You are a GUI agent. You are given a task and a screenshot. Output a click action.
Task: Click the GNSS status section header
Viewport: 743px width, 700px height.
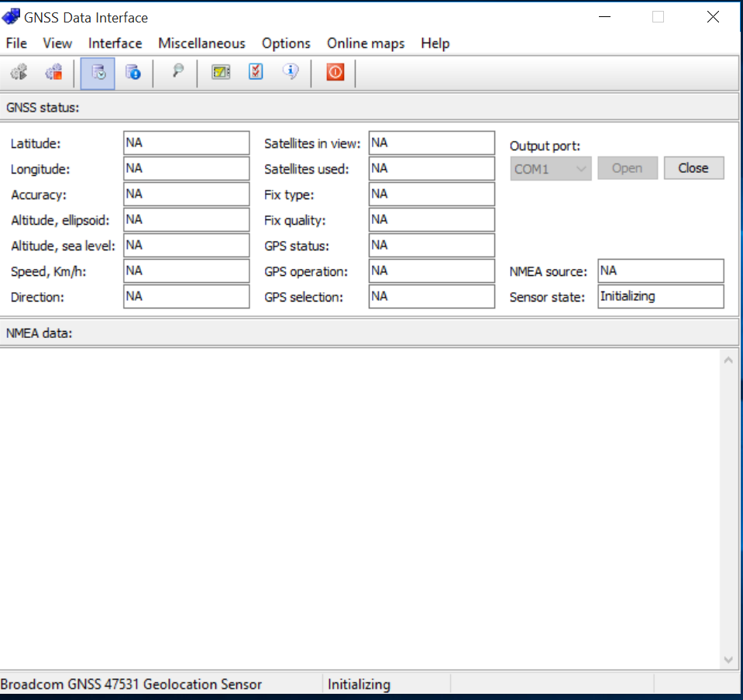[370, 108]
